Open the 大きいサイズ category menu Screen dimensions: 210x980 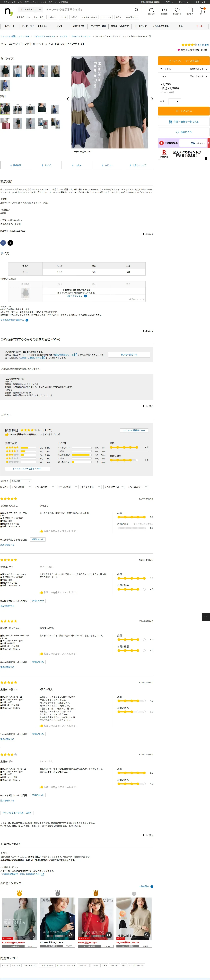[78, 26]
